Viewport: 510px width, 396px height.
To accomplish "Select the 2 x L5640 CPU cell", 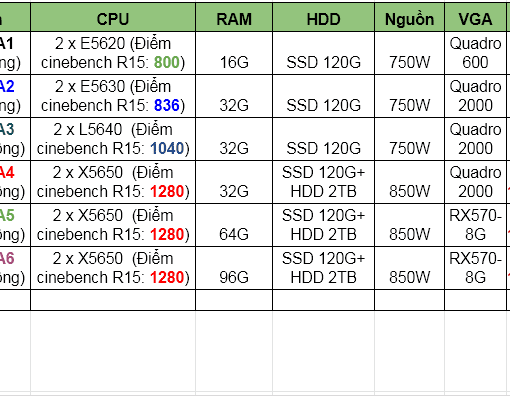I will click(113, 139).
